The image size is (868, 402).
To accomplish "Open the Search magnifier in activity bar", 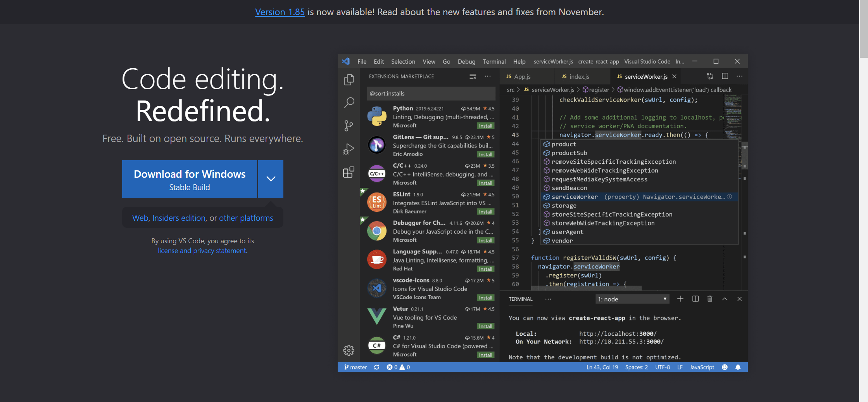I will (x=349, y=103).
